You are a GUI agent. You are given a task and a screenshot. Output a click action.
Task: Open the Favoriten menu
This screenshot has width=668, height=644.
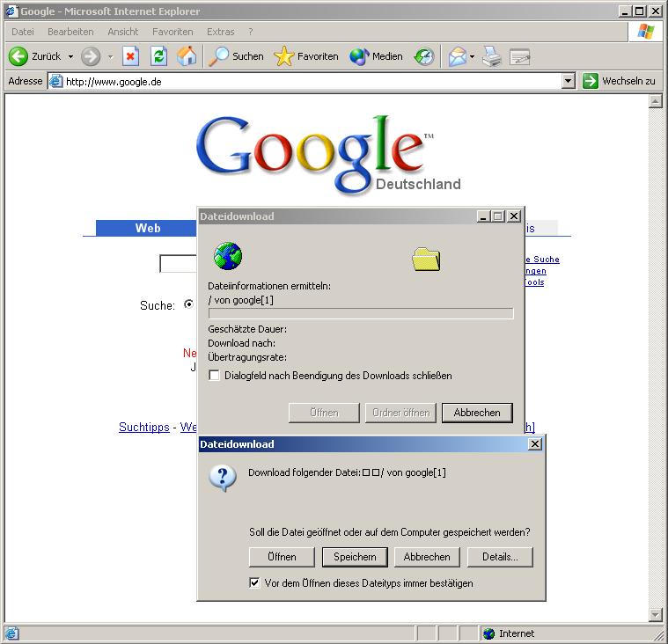click(173, 32)
